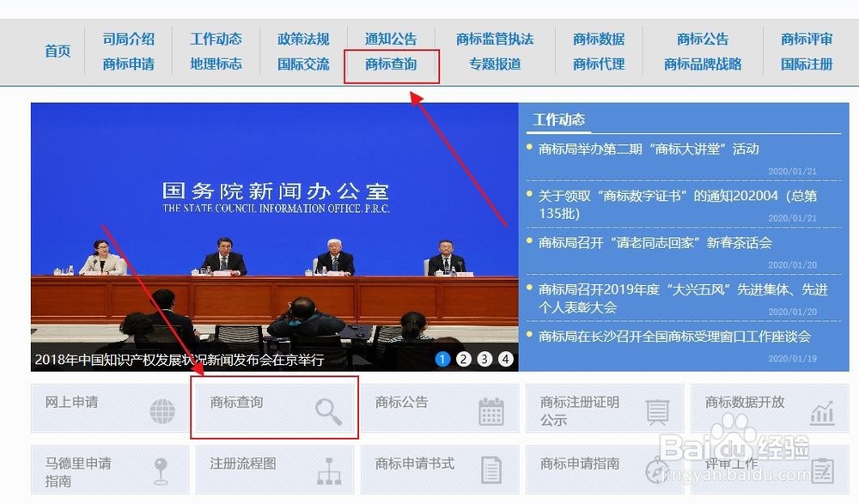The image size is (859, 504).
Task: Open 商标监管执法 navigation item
Action: pyautogui.click(x=495, y=39)
